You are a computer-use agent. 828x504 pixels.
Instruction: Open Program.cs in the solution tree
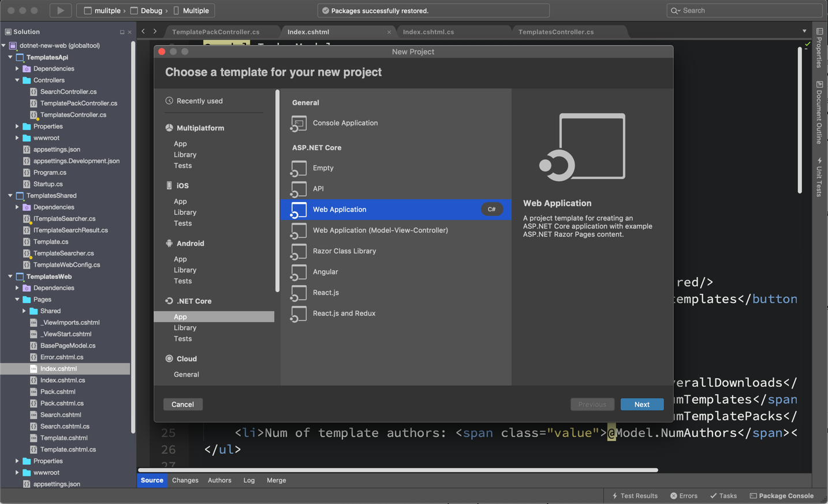pos(50,173)
